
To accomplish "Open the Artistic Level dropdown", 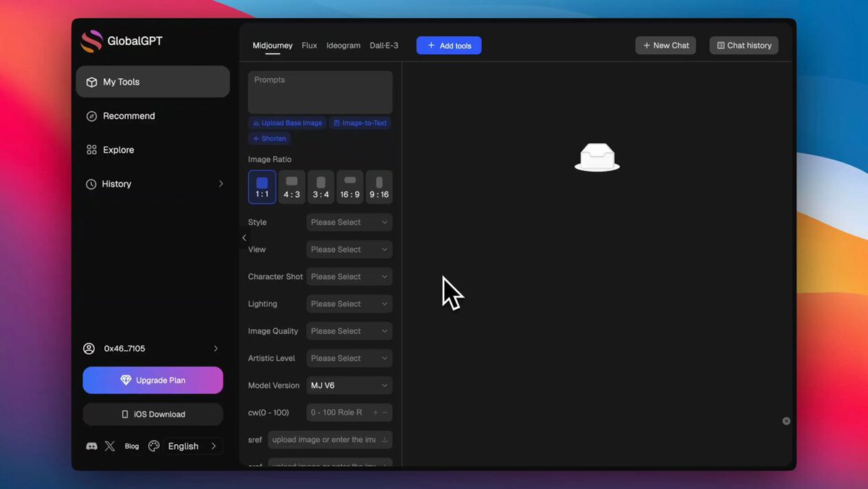I will click(349, 358).
